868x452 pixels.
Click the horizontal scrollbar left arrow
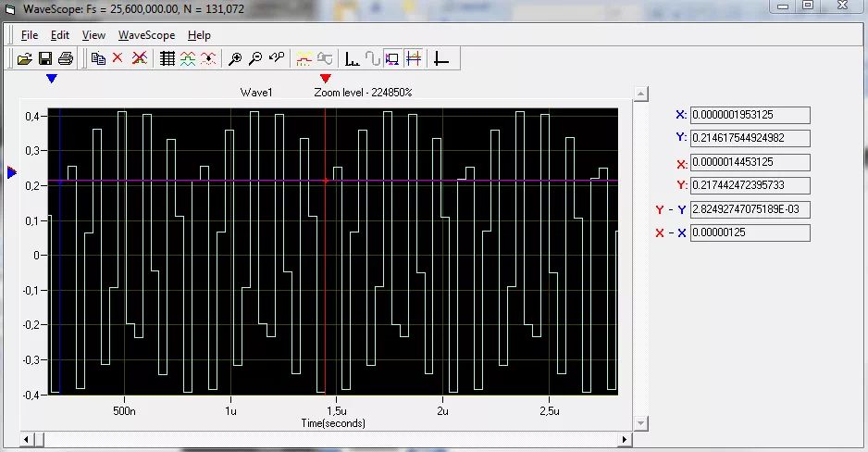tap(26, 440)
